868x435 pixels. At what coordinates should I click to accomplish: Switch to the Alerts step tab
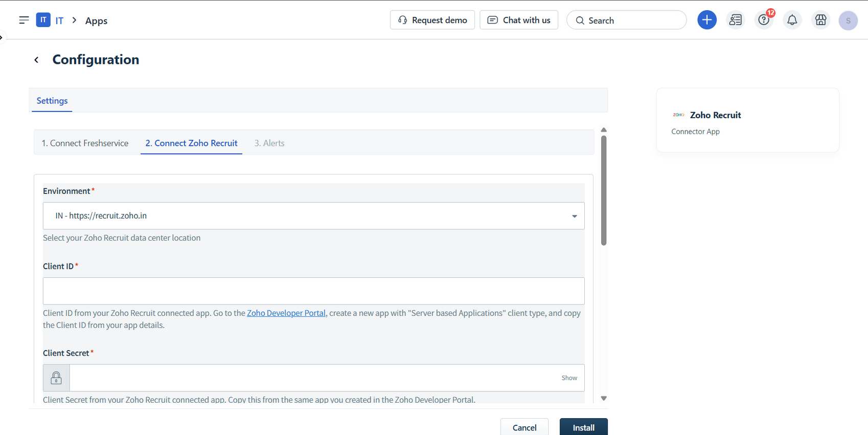click(x=269, y=143)
